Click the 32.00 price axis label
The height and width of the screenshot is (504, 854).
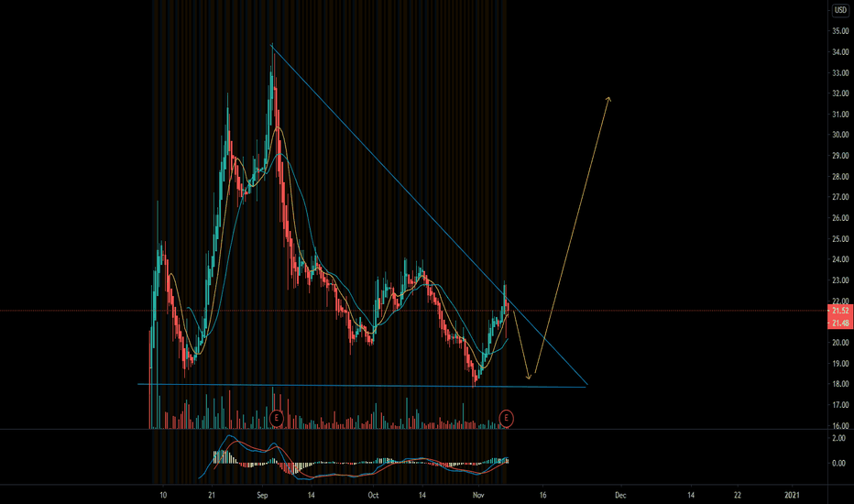click(x=840, y=93)
